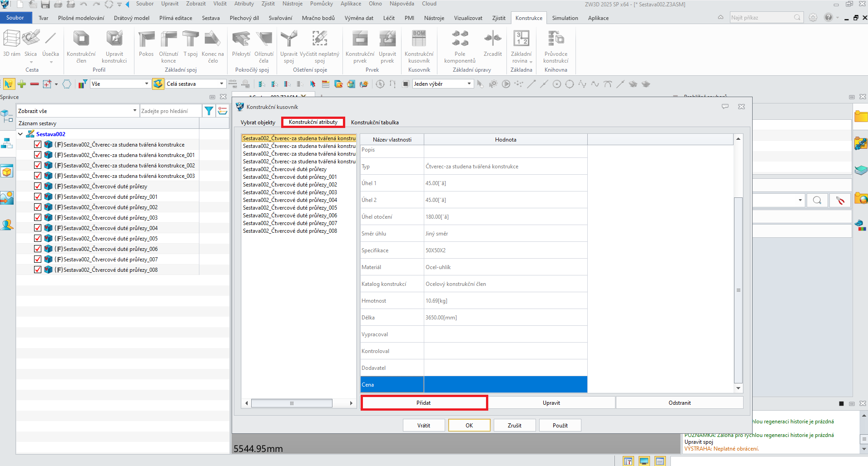868x466 pixels.
Task: Open Průvodce konstrukcí library
Action: pos(556,46)
